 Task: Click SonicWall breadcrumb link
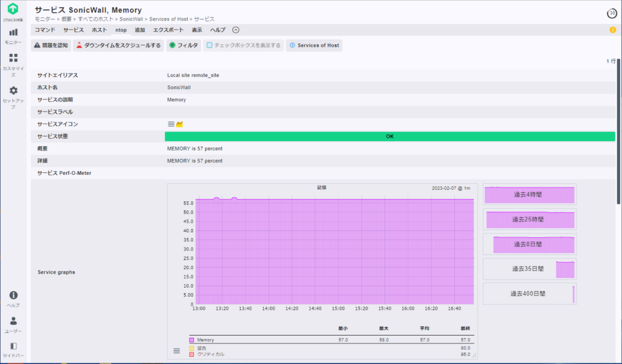131,19
